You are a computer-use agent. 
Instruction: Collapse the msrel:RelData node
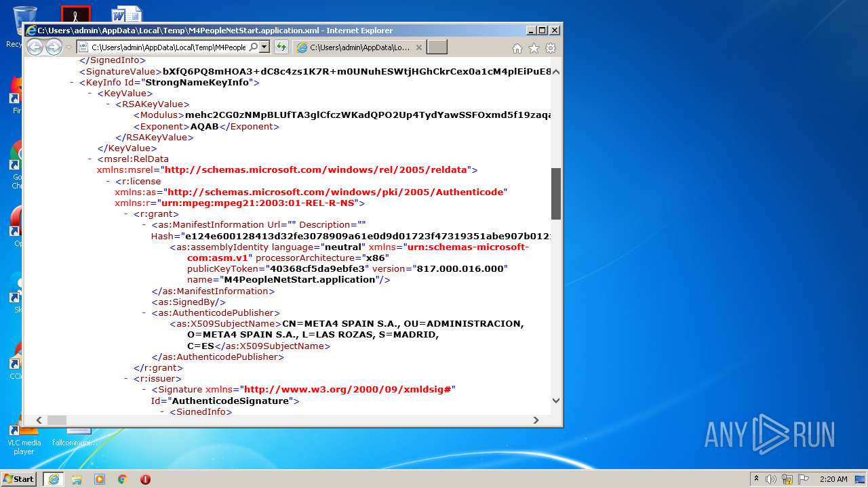[x=90, y=159]
